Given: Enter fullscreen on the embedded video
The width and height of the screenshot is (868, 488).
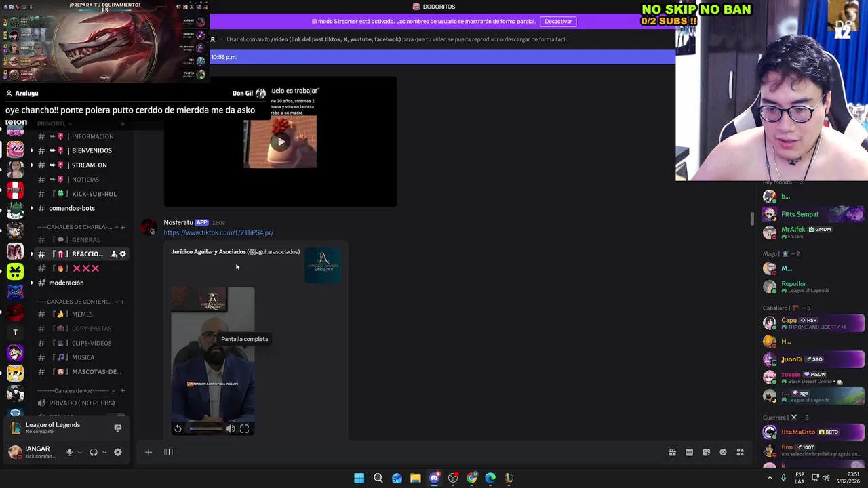Looking at the screenshot, I should 244,428.
